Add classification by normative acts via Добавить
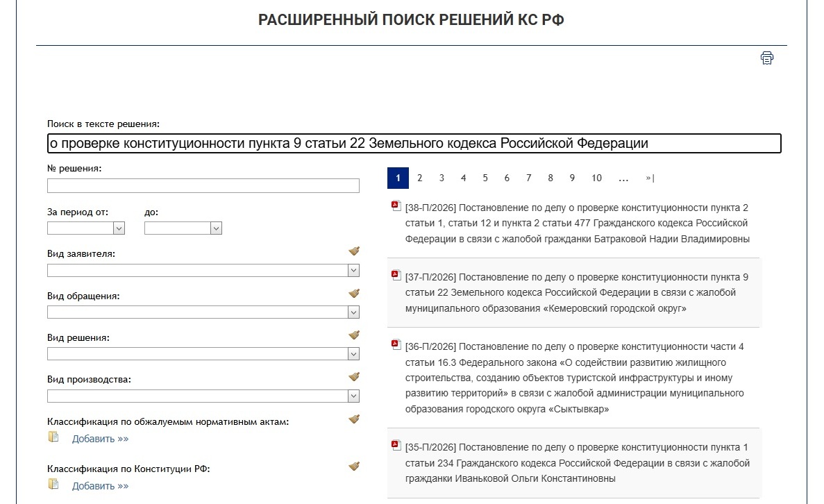The width and height of the screenshot is (824, 504). (101, 439)
